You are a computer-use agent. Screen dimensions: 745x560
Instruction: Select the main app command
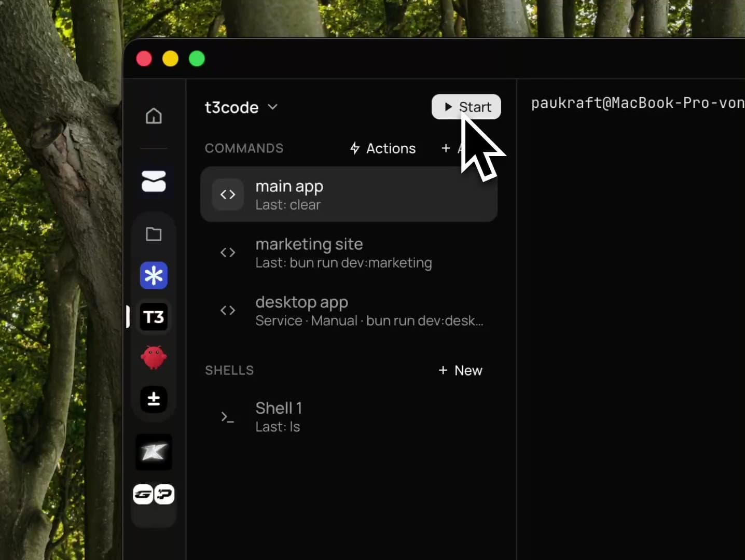pos(349,194)
